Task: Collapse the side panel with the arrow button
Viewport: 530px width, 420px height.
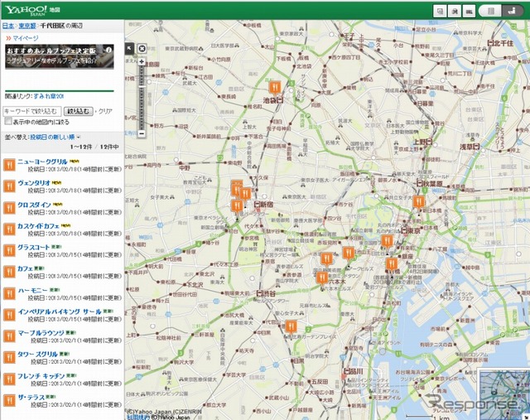Action: [x=129, y=48]
